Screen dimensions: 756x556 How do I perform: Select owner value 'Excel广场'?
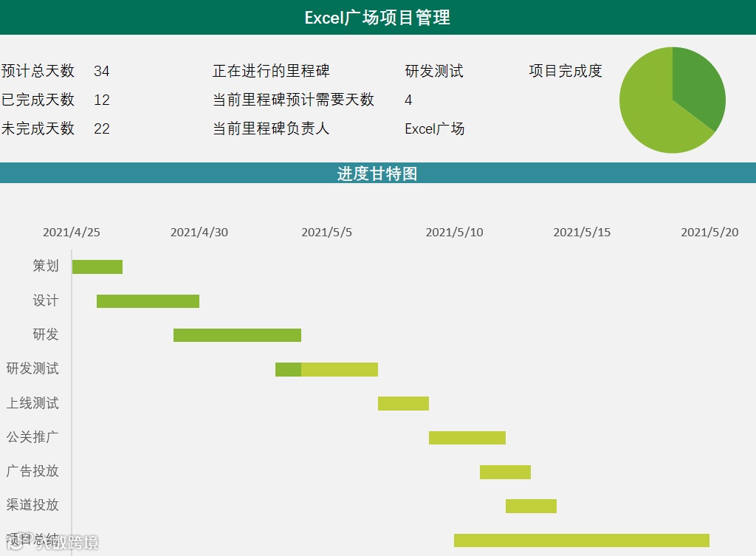[x=434, y=128]
